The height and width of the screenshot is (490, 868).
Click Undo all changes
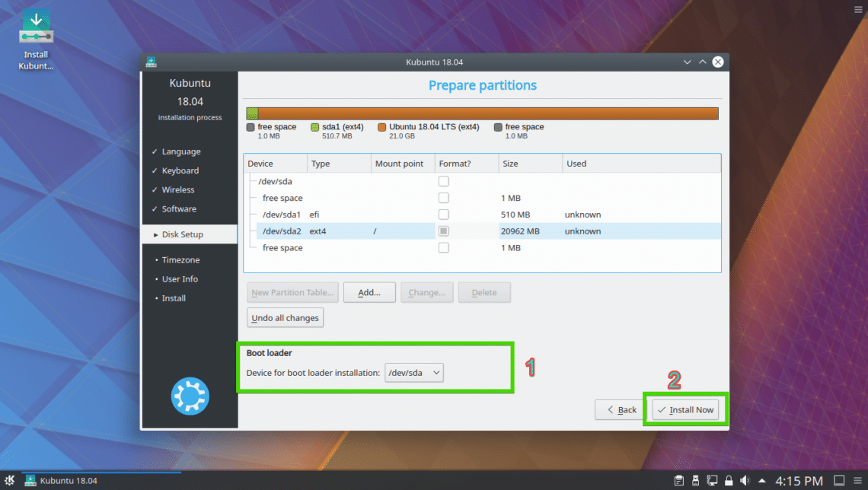tap(285, 318)
